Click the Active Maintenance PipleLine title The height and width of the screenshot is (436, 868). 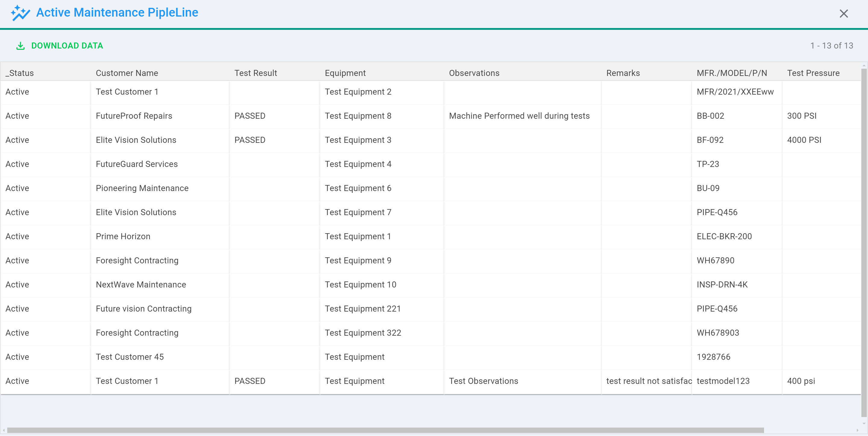[117, 12]
